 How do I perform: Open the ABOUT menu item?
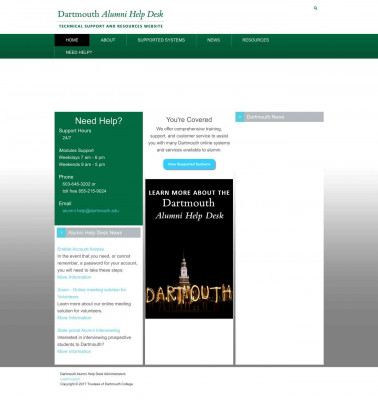[x=108, y=40]
